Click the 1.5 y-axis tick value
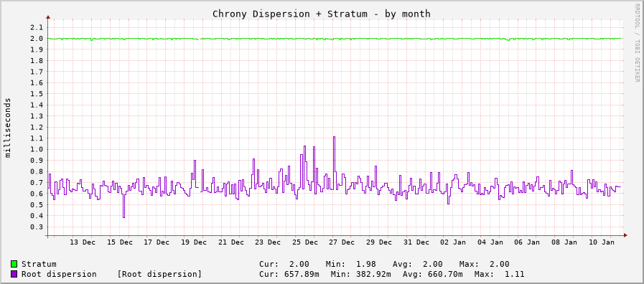The height and width of the screenshot is (284, 644). [37, 94]
